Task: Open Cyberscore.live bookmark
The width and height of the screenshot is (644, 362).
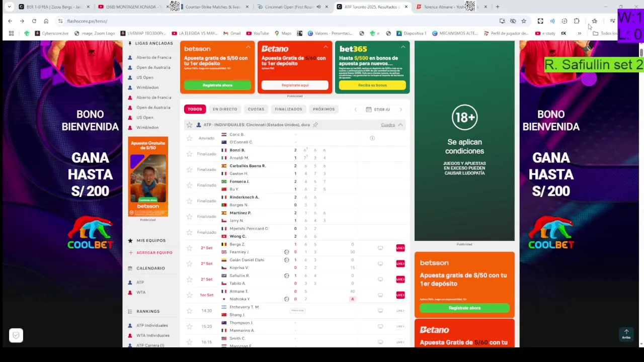Action: [x=51, y=33]
